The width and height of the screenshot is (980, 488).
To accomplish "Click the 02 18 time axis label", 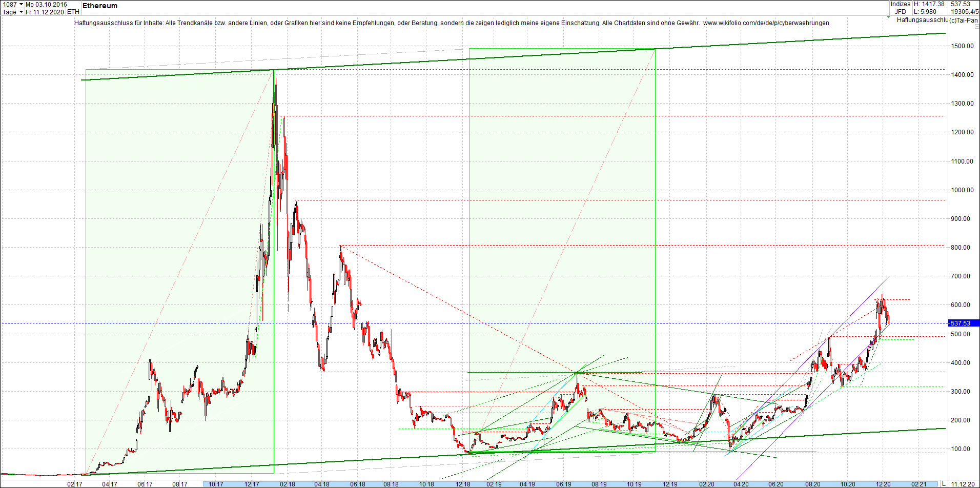I will (x=288, y=484).
